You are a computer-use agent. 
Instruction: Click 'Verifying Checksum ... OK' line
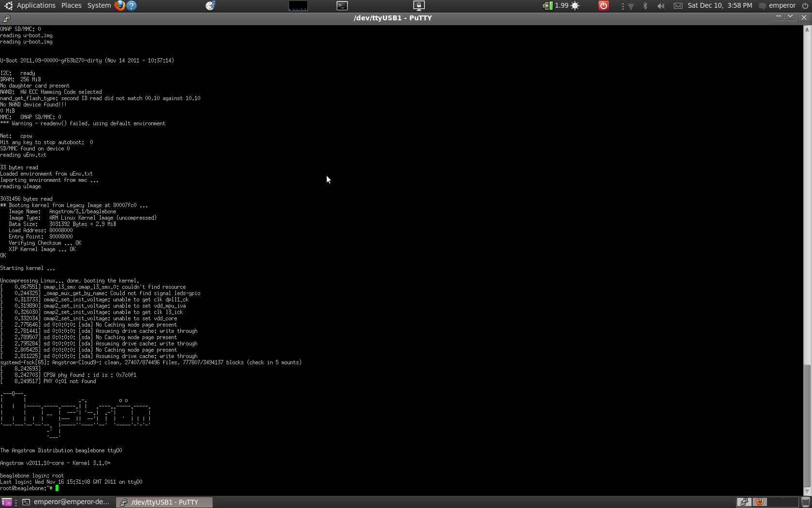45,243
